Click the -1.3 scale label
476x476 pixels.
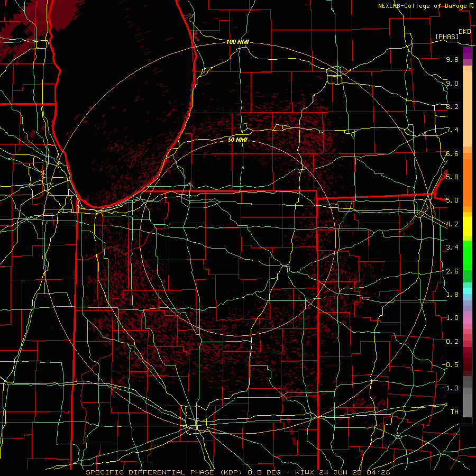coord(450,388)
